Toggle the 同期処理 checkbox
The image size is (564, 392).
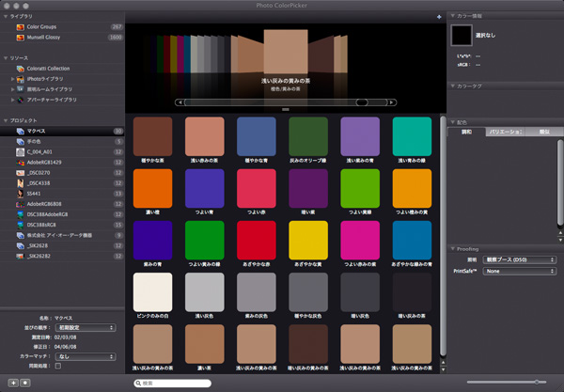[x=57, y=366]
